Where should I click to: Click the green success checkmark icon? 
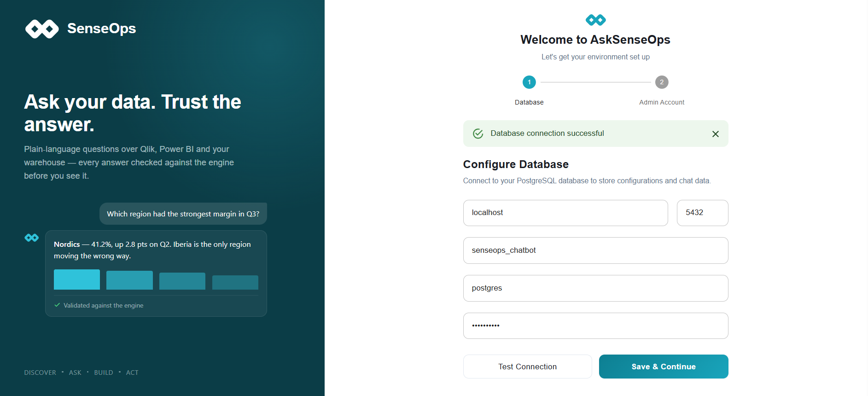[478, 134]
